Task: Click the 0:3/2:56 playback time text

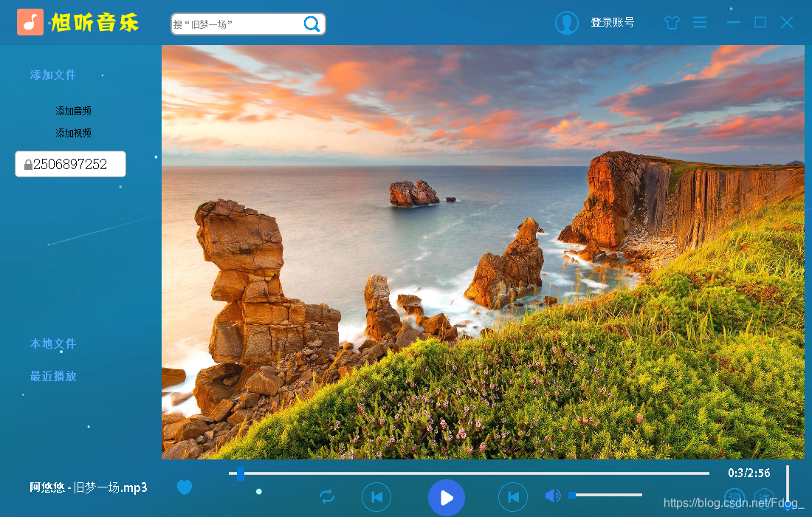Action: (749, 473)
